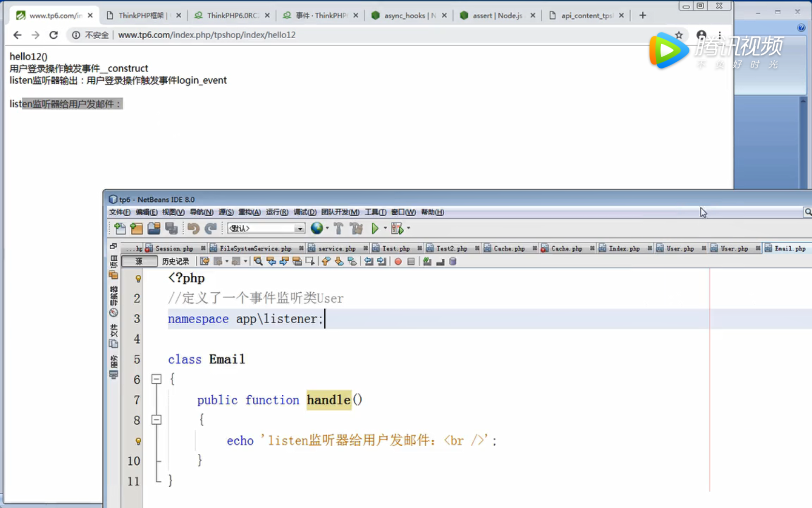Toggle Rectangular Selection mode
The image size is (812, 508).
(310, 261)
